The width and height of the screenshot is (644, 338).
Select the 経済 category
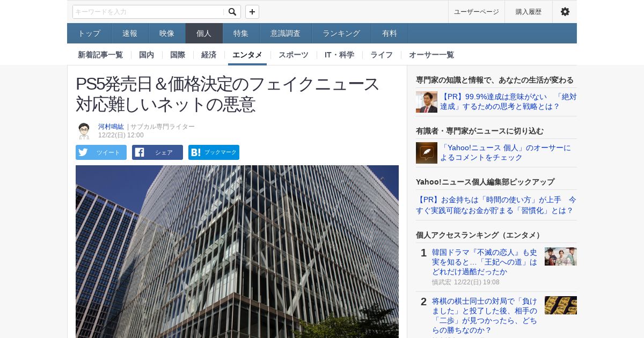(209, 55)
